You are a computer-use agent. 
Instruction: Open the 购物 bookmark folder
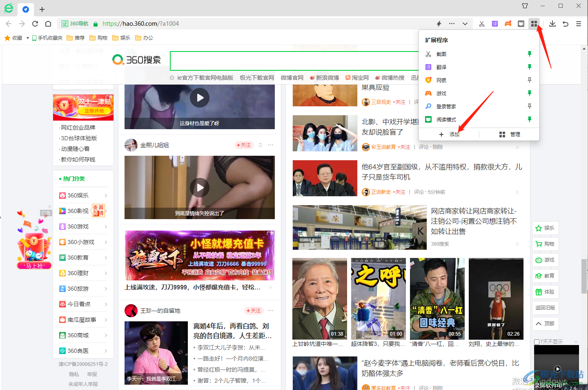tap(98, 38)
